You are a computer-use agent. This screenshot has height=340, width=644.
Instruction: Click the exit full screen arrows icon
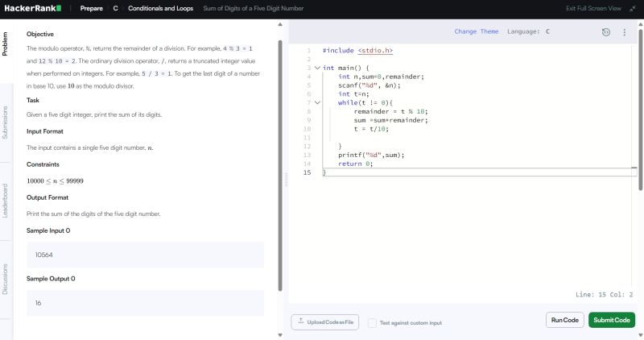point(632,8)
